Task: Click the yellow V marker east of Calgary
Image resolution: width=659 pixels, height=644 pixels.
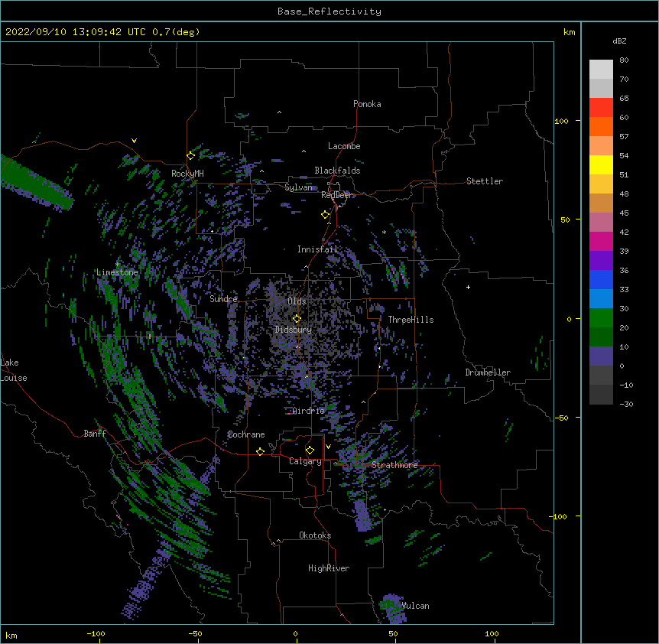Action: pos(328,447)
